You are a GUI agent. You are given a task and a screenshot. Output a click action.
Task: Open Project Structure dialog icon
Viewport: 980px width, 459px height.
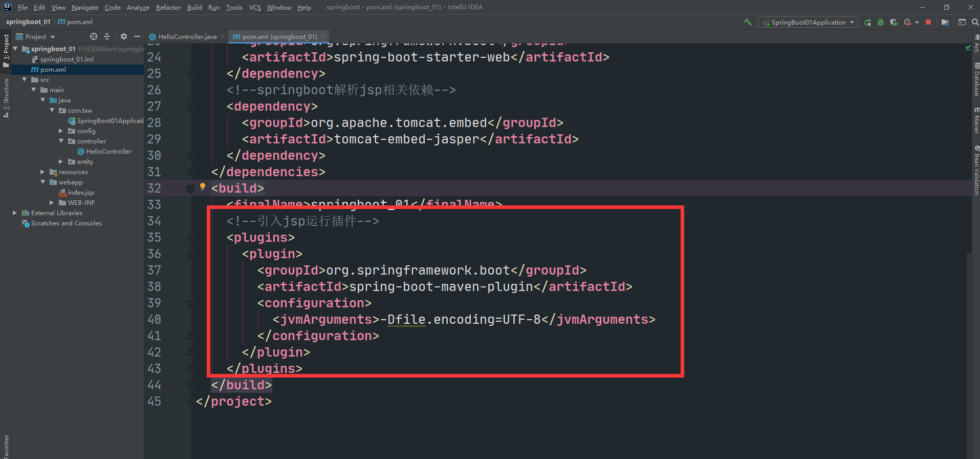(x=945, y=22)
